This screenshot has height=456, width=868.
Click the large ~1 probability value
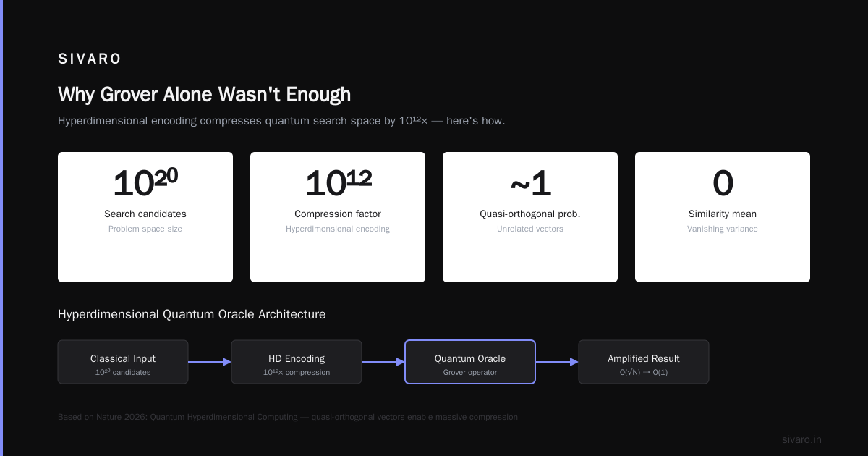[530, 184]
